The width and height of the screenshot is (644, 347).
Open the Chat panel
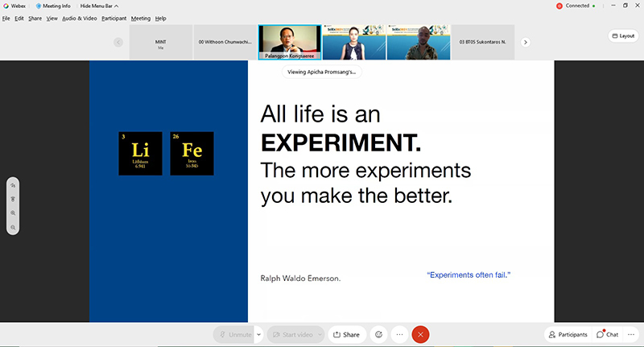[608, 334]
